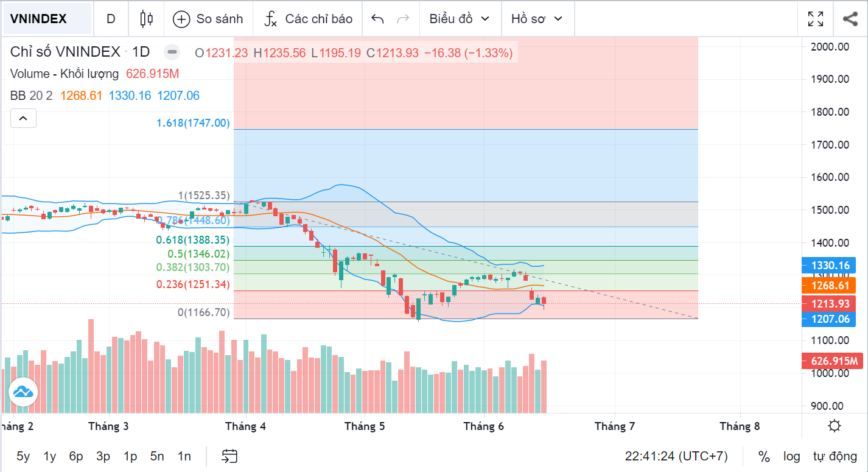Image resolution: width=868 pixels, height=472 pixels.
Task: Click the VNINDEX symbol search box
Action: point(47,19)
